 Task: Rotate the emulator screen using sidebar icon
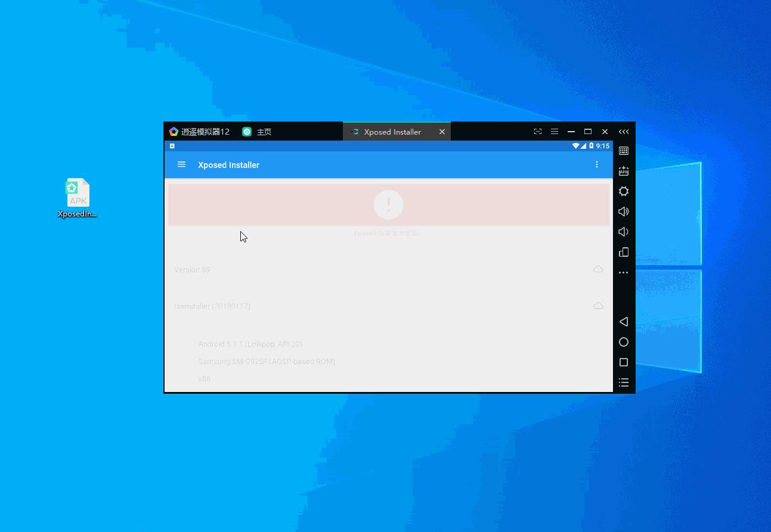624,252
